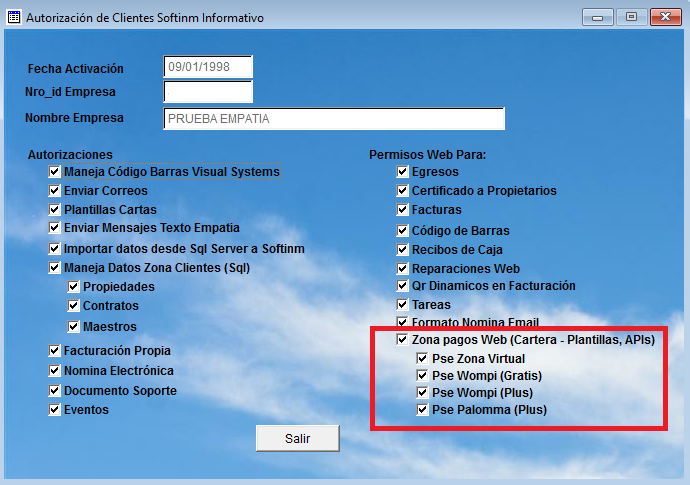Uncheck Recibos de Caja
The width and height of the screenshot is (690, 485).
(x=402, y=250)
